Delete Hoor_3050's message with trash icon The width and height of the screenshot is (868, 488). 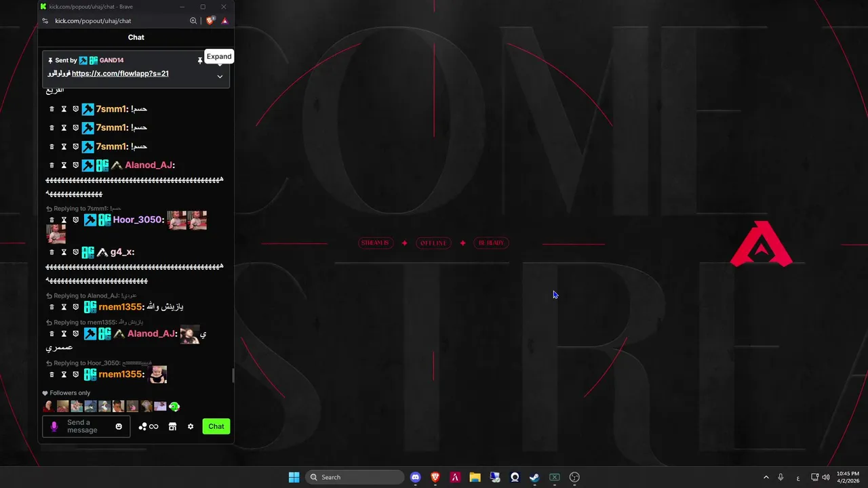coord(52,220)
